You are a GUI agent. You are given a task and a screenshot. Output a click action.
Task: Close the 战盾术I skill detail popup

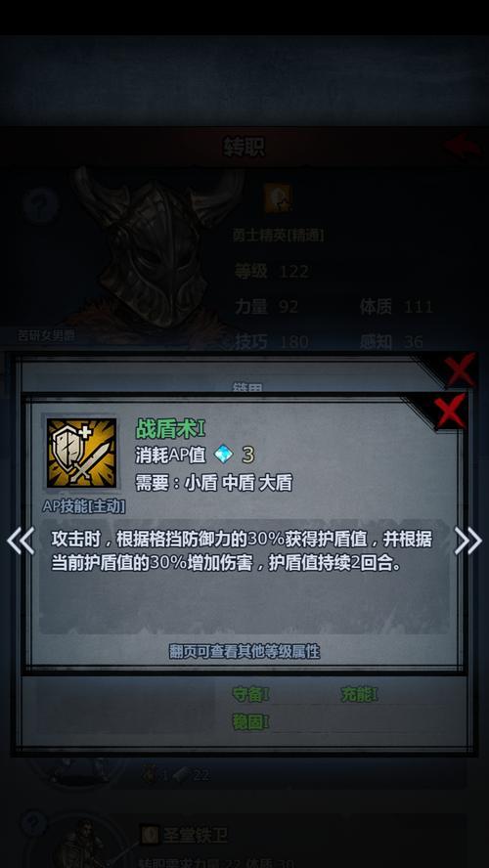[x=450, y=412]
